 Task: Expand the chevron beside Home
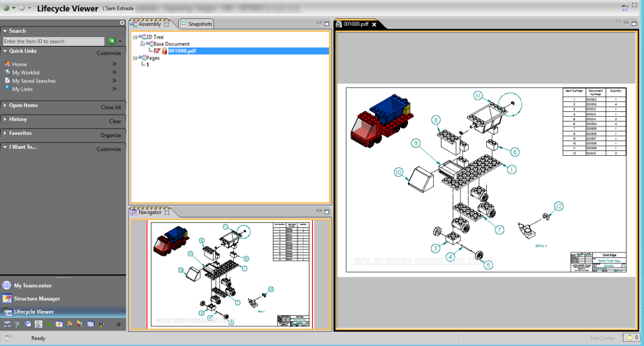[114, 64]
